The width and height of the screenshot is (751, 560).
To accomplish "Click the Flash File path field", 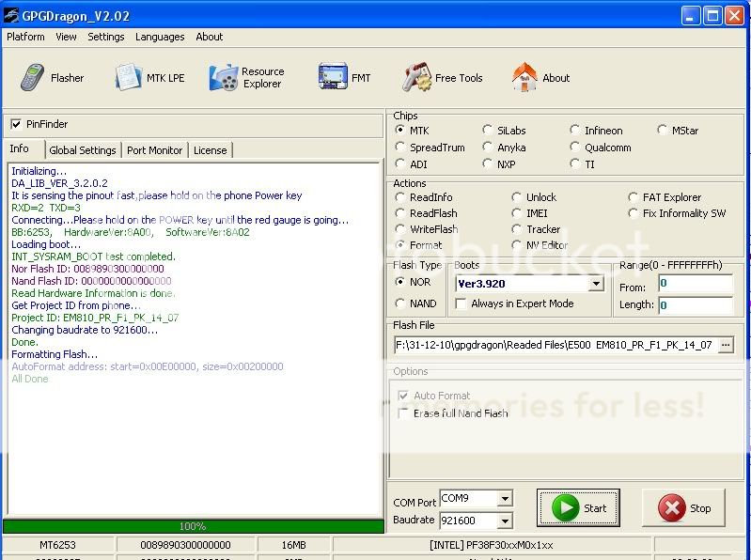I will point(556,345).
